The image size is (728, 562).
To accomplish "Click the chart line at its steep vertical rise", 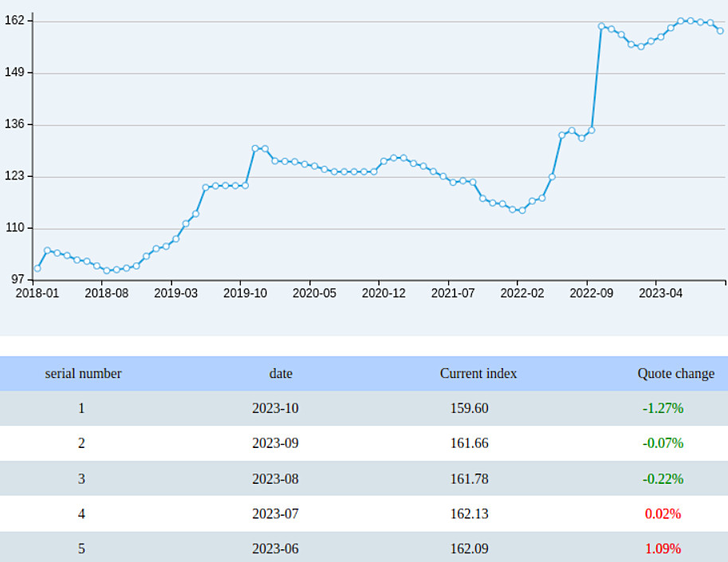I will coord(597,80).
